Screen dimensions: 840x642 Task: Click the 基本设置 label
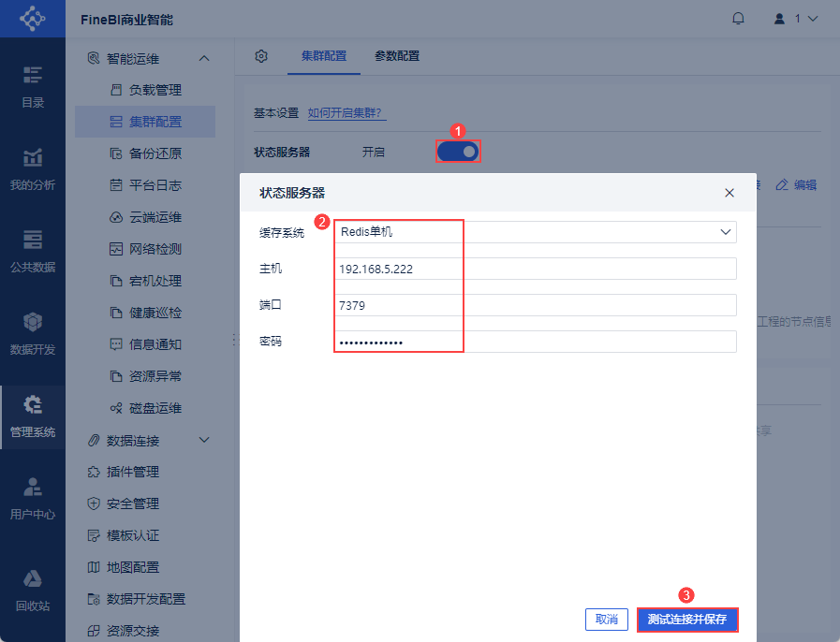pos(276,113)
